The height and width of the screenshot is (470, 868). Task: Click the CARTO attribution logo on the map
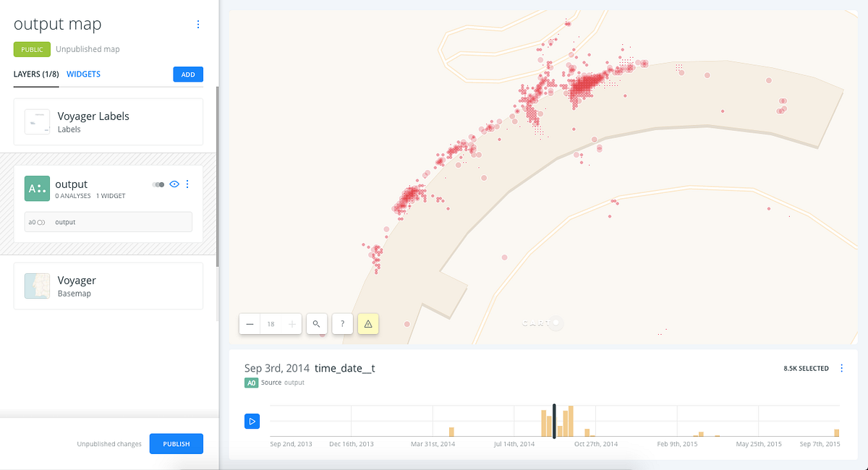(541, 323)
